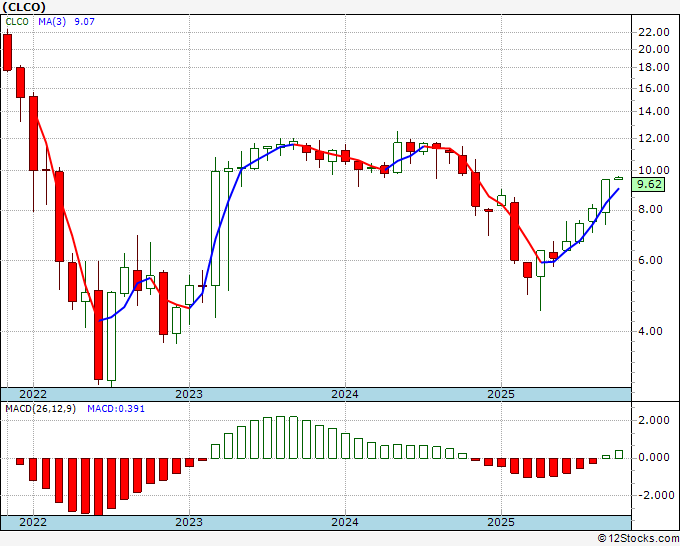Click the CLCO legend label

click(x=17, y=22)
